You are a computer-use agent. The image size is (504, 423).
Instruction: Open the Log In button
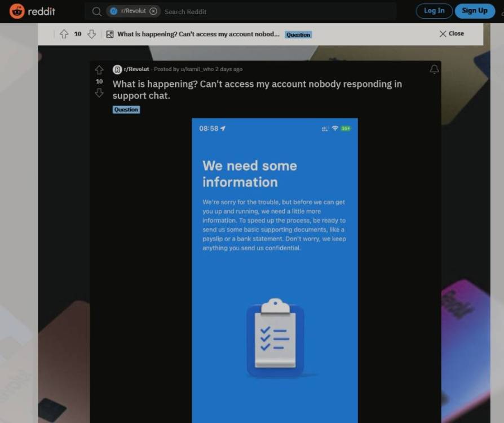pyautogui.click(x=434, y=11)
